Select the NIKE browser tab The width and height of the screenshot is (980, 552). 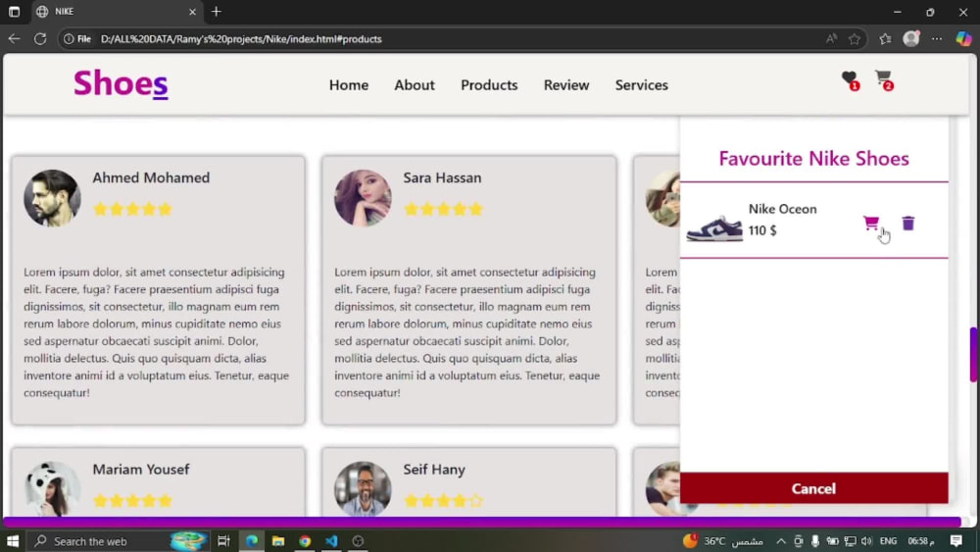117,11
